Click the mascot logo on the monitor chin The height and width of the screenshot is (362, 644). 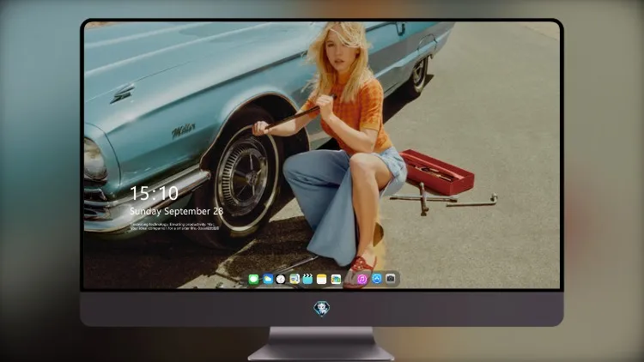[x=322, y=309]
